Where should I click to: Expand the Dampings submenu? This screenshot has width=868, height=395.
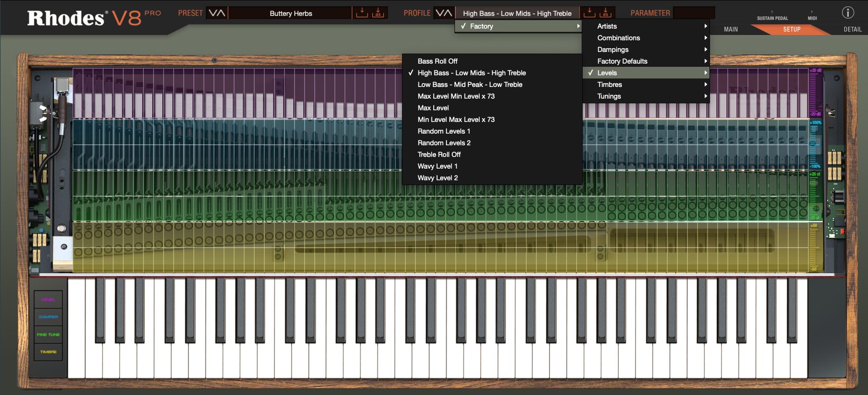[x=646, y=49]
